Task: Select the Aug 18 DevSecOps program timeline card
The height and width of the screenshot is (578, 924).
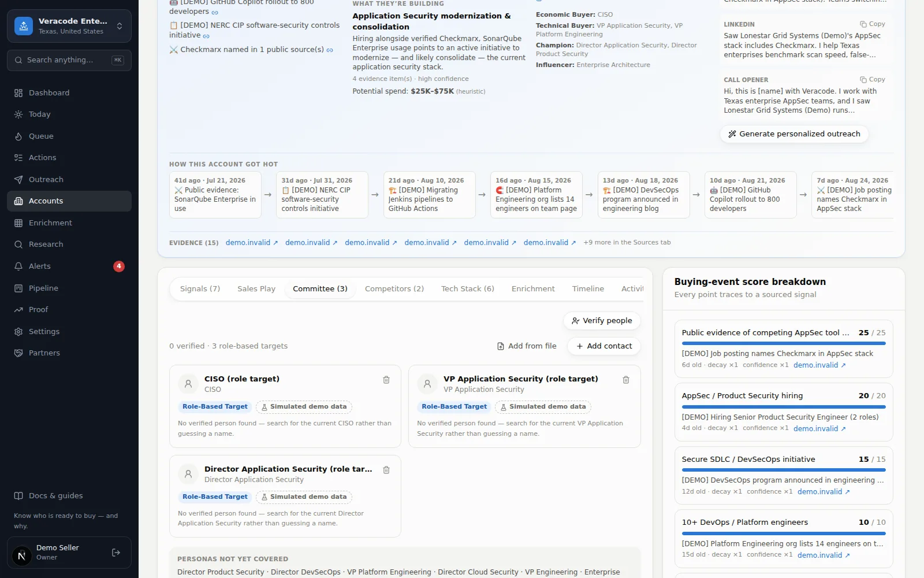Action: [643, 195]
